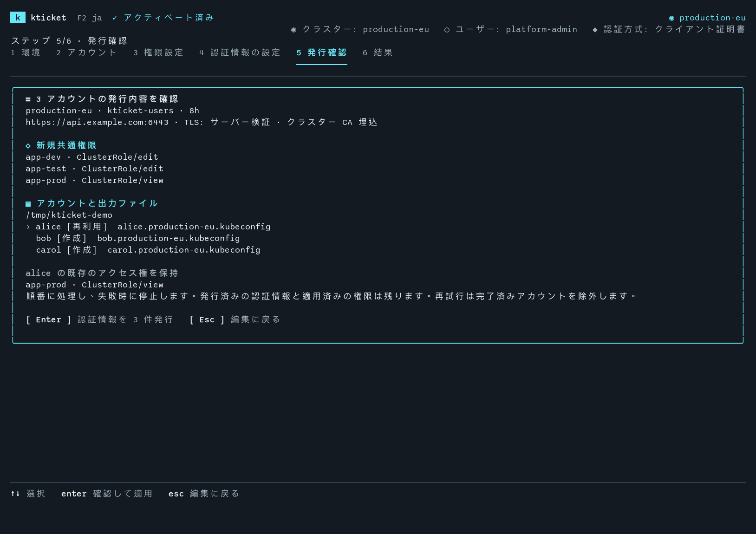Click the production-eu context indicator dot
Viewport: 756px width, 534px height.
tap(671, 18)
